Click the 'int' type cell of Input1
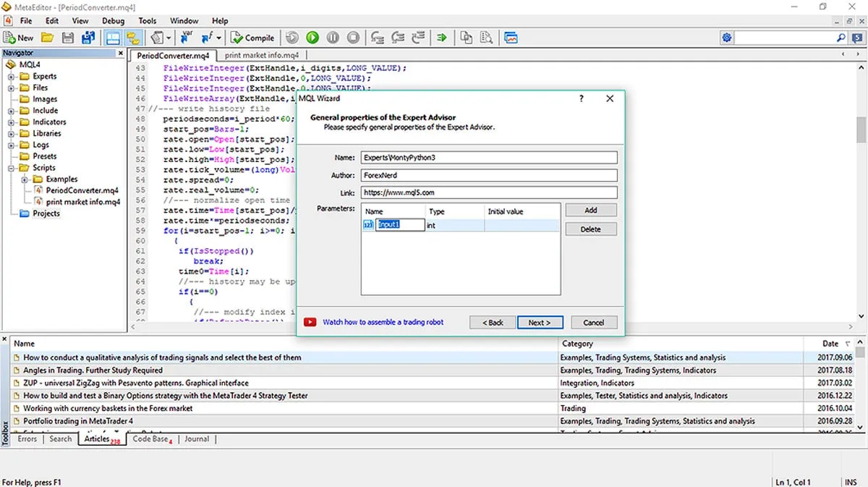This screenshot has width=868, height=487. 454,225
